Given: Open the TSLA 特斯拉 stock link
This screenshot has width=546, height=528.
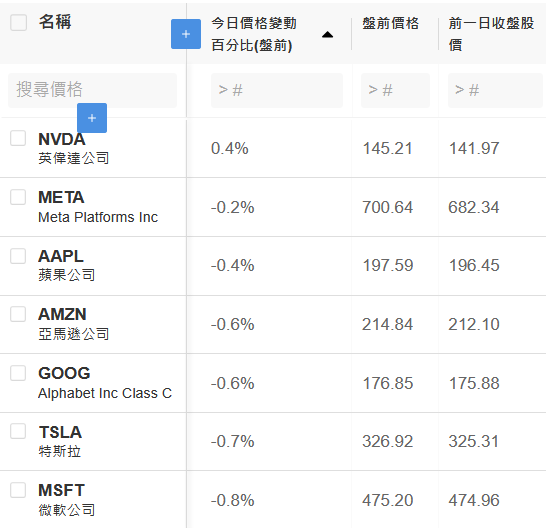Looking at the screenshot, I should [x=60, y=441].
